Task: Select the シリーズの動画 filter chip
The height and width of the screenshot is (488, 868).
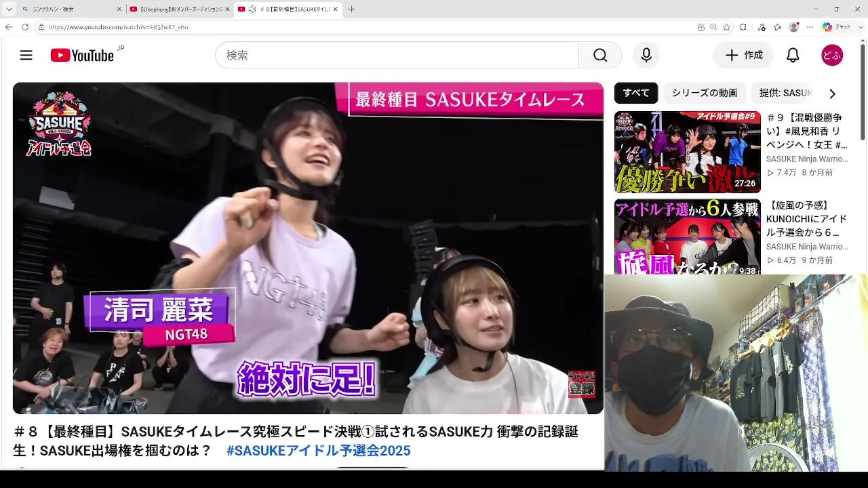Action: [705, 93]
